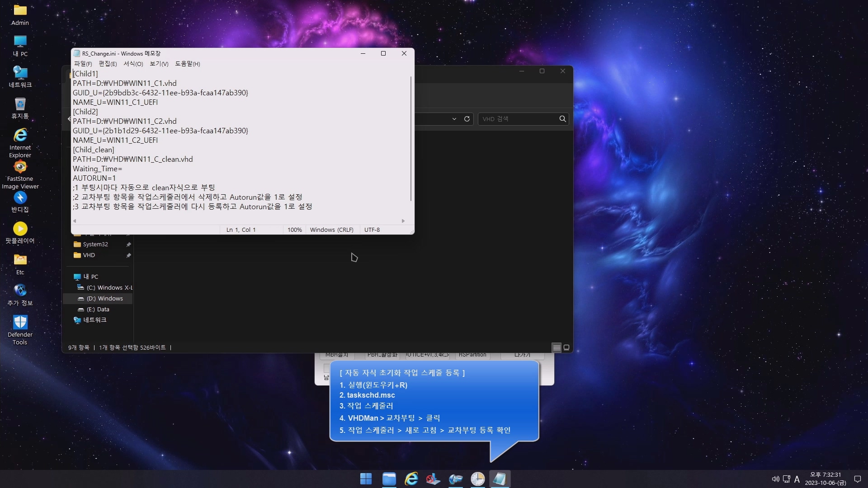Click the [Child_clean] section line
This screenshot has width=868, height=488.
(94, 150)
